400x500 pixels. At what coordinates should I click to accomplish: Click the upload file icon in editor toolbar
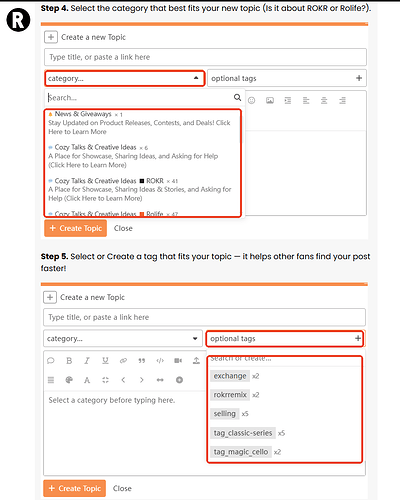click(x=196, y=361)
